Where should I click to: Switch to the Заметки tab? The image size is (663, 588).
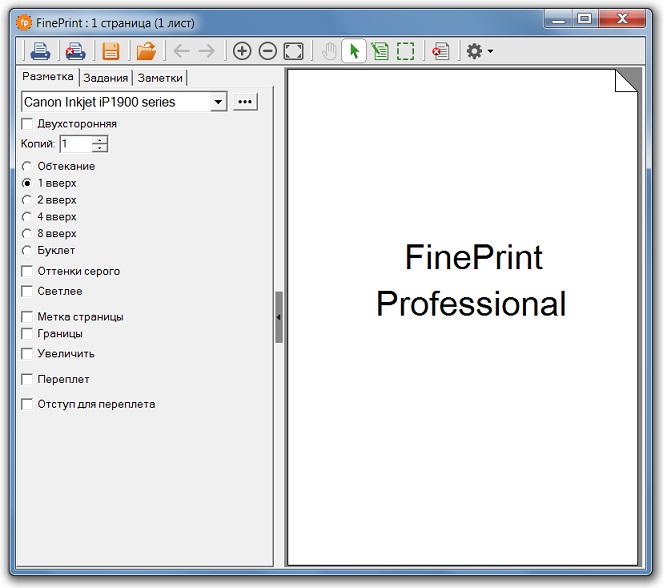click(x=160, y=78)
